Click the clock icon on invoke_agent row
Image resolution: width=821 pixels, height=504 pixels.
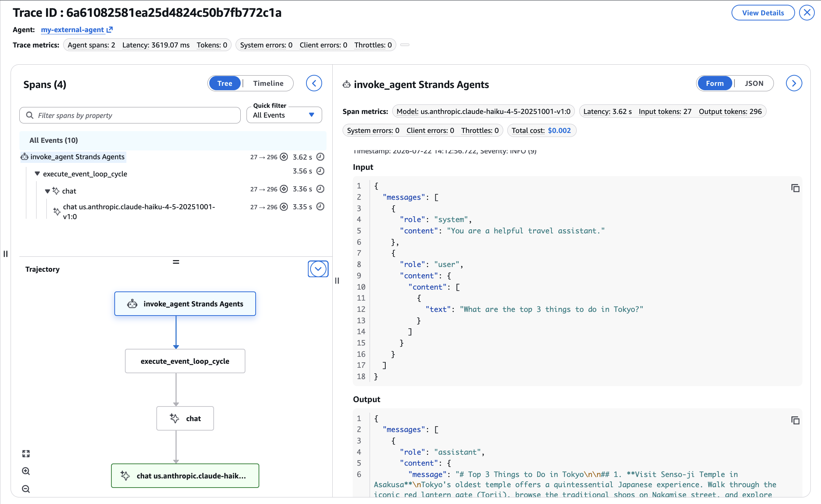click(x=320, y=157)
